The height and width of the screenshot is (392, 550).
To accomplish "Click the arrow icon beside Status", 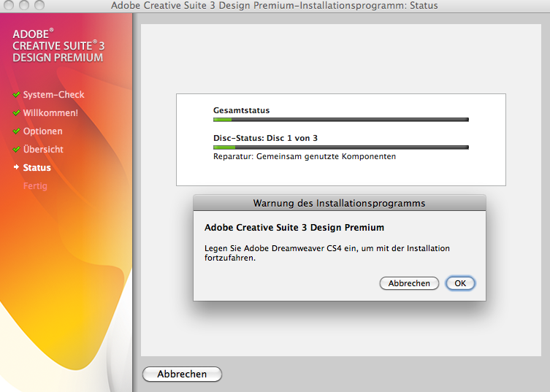I will 16,167.
